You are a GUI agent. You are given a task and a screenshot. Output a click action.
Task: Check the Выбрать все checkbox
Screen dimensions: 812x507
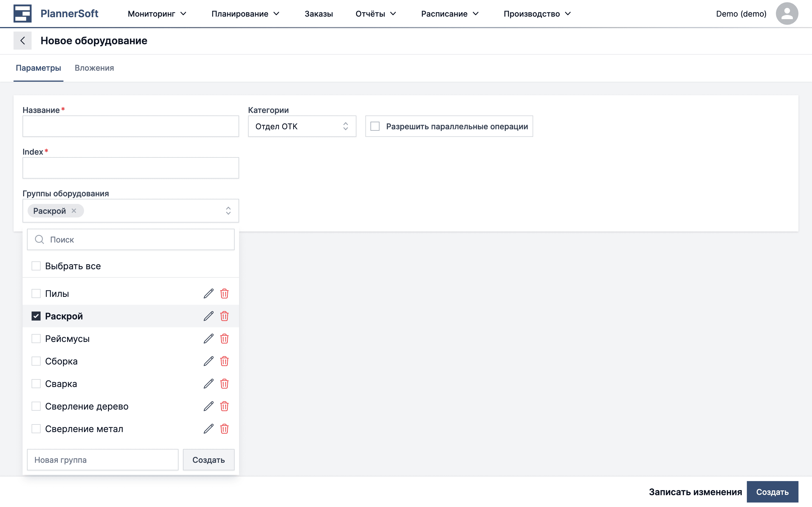pyautogui.click(x=36, y=266)
